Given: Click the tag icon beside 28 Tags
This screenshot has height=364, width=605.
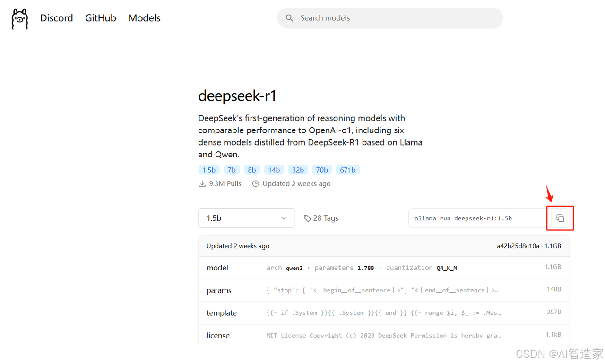Looking at the screenshot, I should [307, 218].
